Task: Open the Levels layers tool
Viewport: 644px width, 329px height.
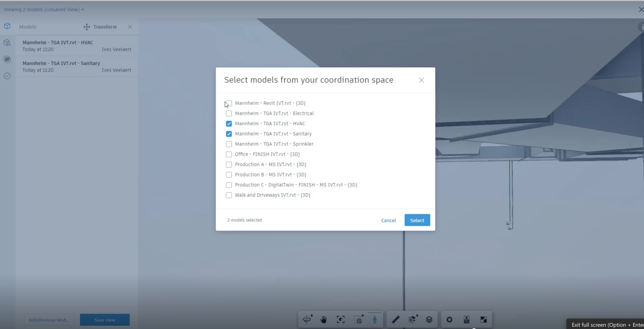Action: click(x=429, y=319)
